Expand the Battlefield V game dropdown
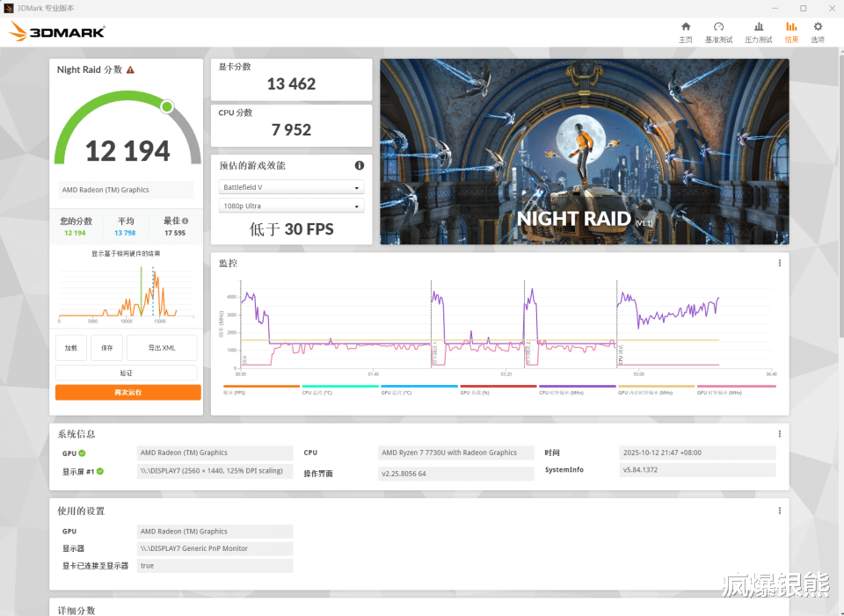The width and height of the screenshot is (844, 616). pyautogui.click(x=291, y=187)
